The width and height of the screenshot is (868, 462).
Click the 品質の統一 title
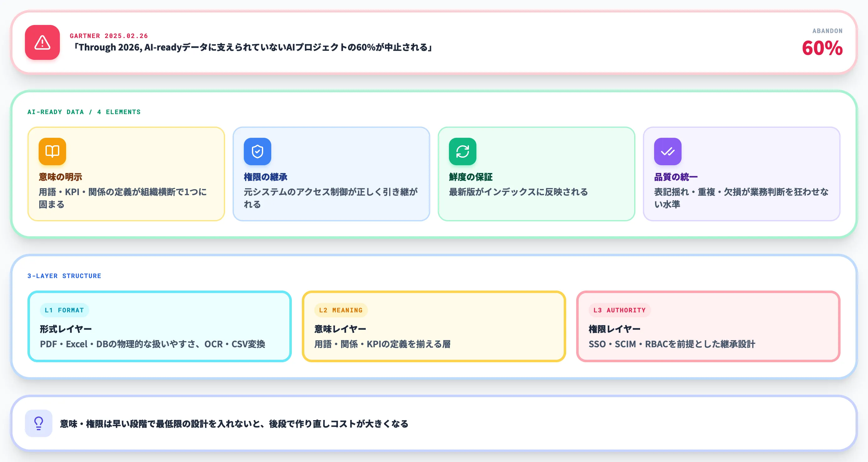click(x=676, y=177)
